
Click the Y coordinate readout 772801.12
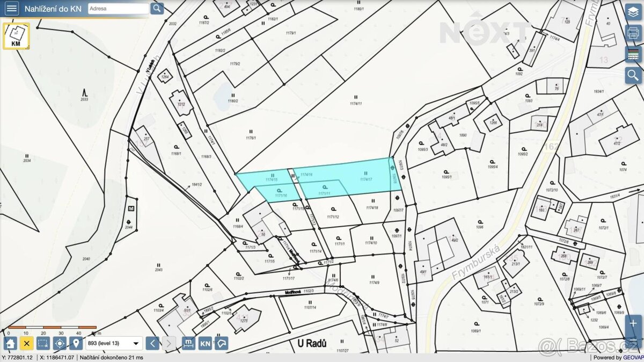17,358
